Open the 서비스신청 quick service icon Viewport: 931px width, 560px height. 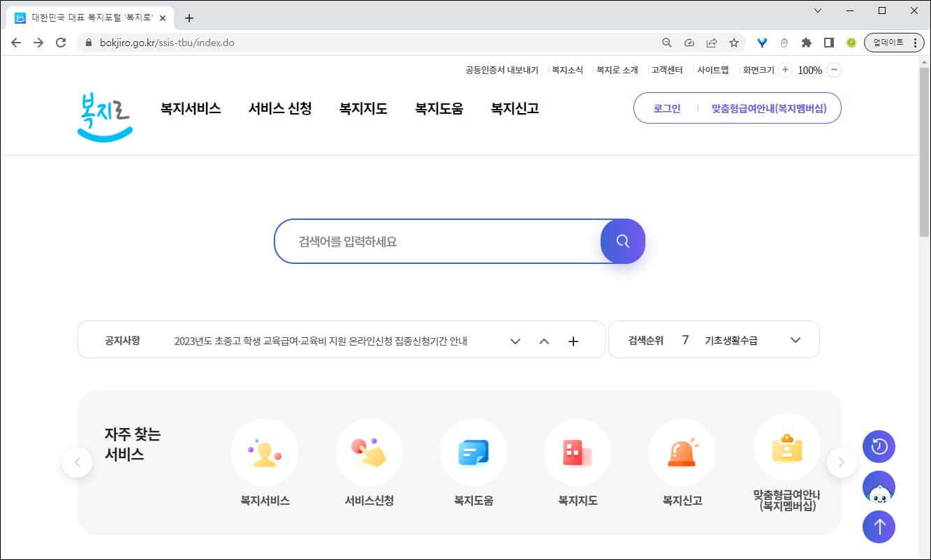[x=369, y=452]
